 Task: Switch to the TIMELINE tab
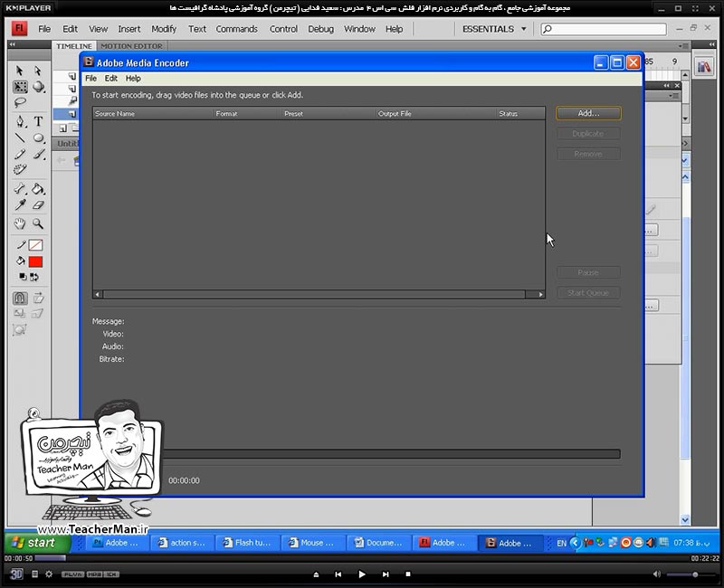click(x=74, y=46)
